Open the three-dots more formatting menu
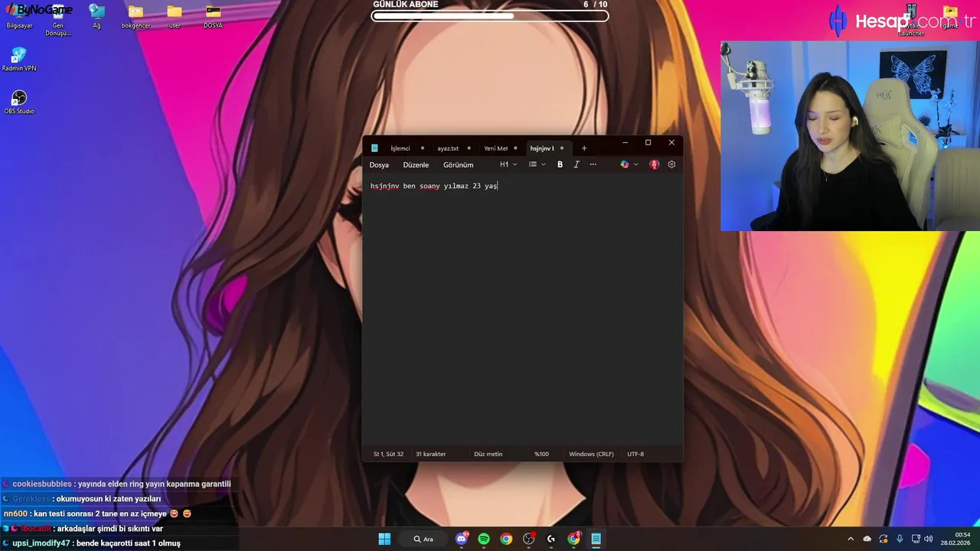The width and height of the screenshot is (980, 551). (593, 165)
